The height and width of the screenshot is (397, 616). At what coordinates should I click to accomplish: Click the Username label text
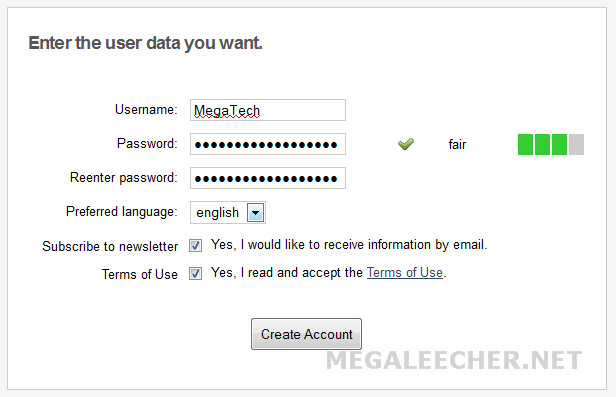tap(146, 110)
